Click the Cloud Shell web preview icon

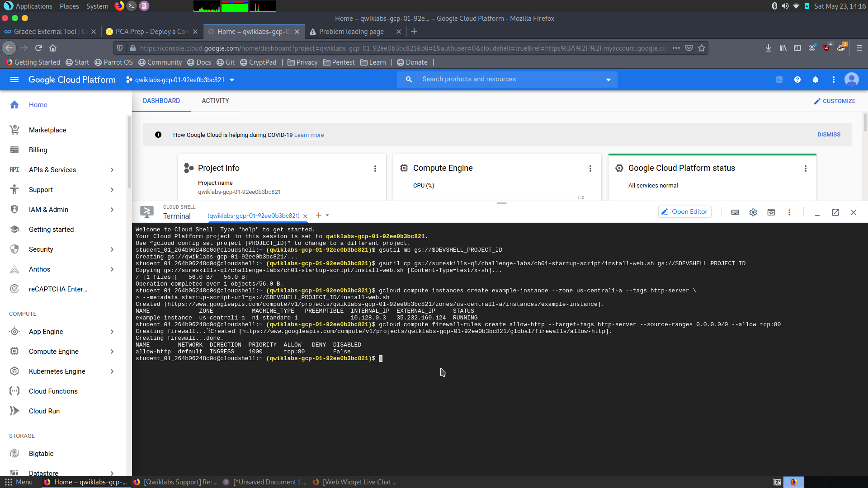click(x=771, y=212)
